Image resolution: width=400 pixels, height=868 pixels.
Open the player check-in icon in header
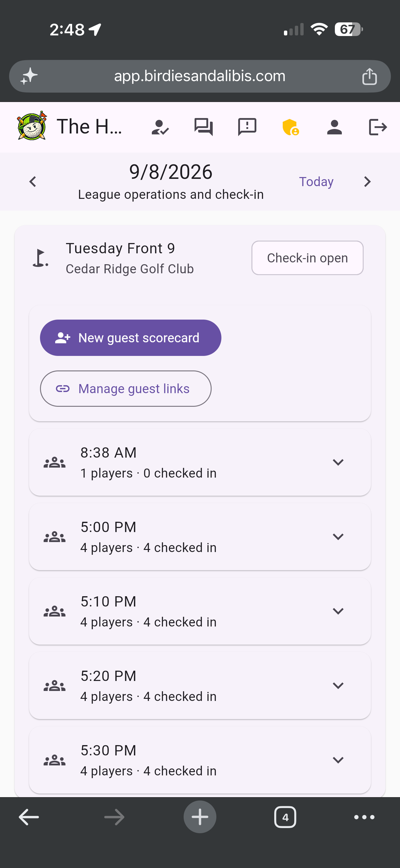(x=160, y=127)
